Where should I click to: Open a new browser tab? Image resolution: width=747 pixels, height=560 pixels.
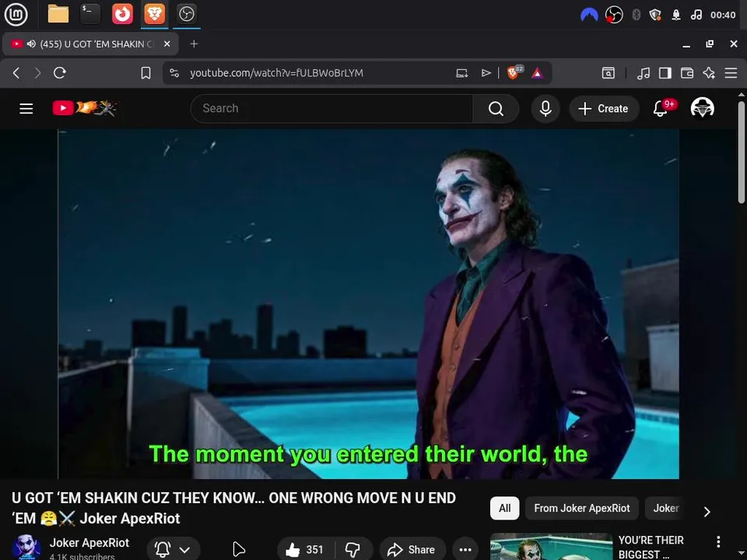tap(194, 44)
